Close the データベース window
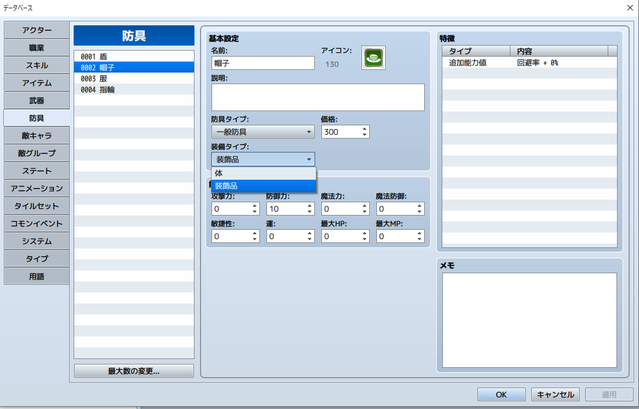The image size is (639, 409). 629,7
